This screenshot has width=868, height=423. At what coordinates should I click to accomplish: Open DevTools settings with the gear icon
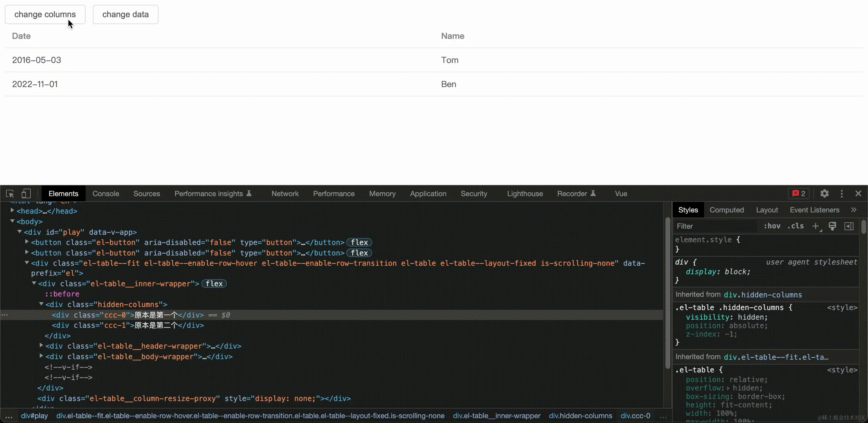click(824, 194)
